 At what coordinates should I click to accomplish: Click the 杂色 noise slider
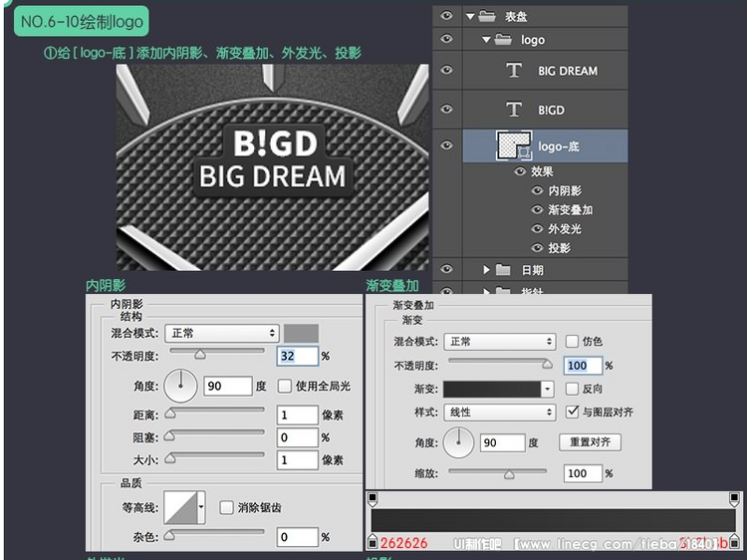pyautogui.click(x=217, y=534)
